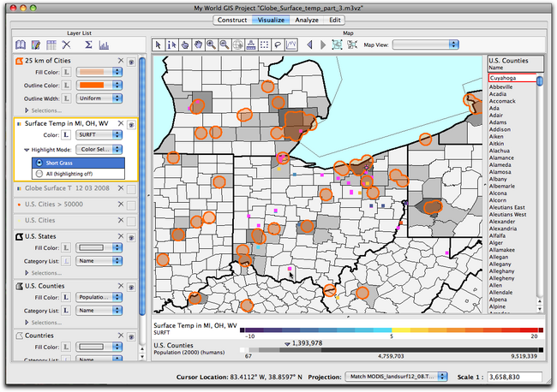Show the U.S. Cities > 50000 layer
The height and width of the screenshot is (392, 557).
tap(130, 206)
